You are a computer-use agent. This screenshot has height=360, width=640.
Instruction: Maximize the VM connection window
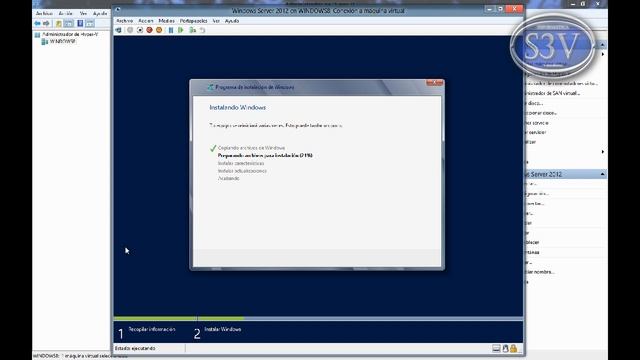tap(500, 9)
